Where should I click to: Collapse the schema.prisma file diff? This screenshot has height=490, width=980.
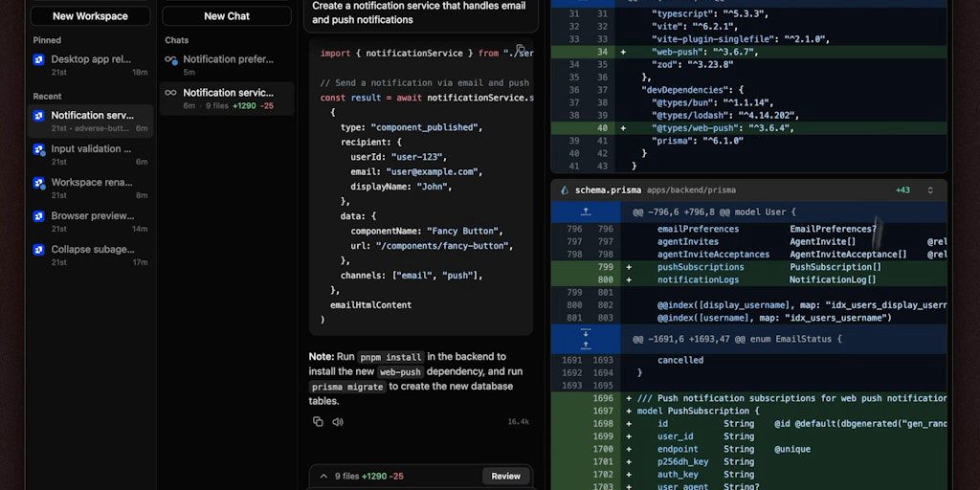tap(929, 190)
